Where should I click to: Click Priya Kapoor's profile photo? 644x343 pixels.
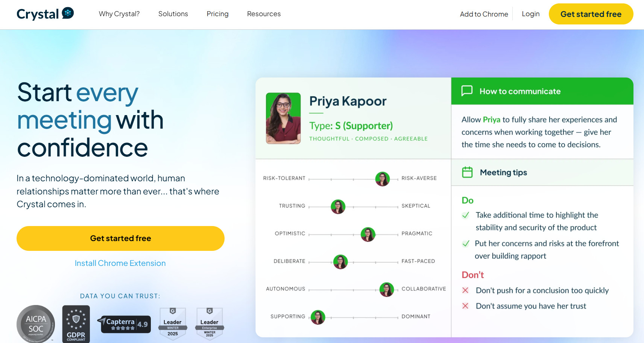tap(283, 118)
